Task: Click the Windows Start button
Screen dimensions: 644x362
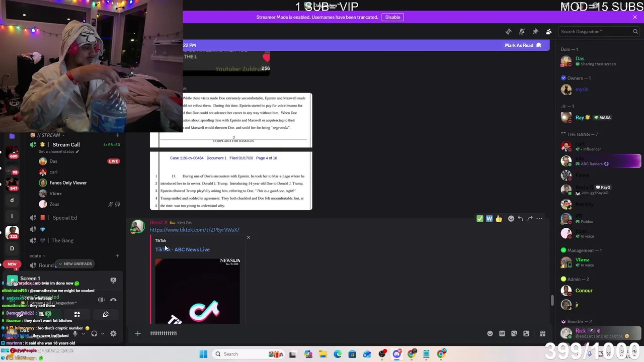Action: click(203, 354)
